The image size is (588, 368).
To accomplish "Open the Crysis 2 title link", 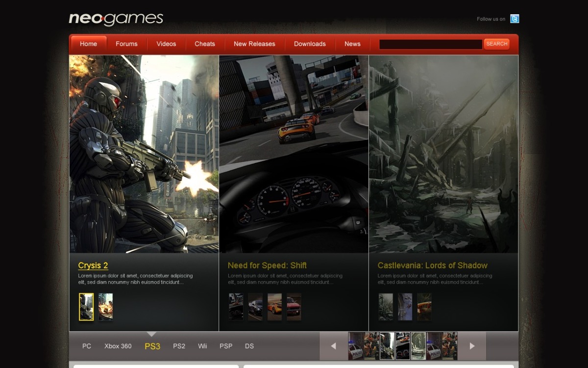I will [x=93, y=265].
